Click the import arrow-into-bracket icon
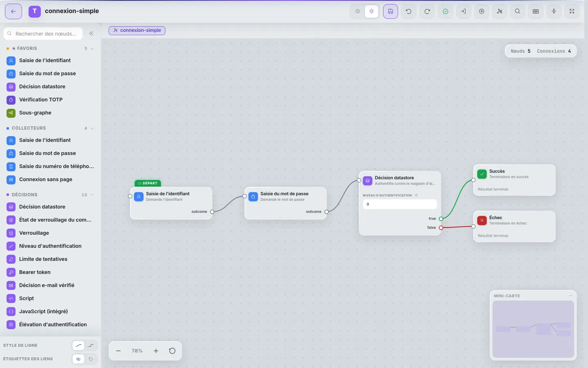Viewport: 588px width, 368px height. click(x=463, y=11)
